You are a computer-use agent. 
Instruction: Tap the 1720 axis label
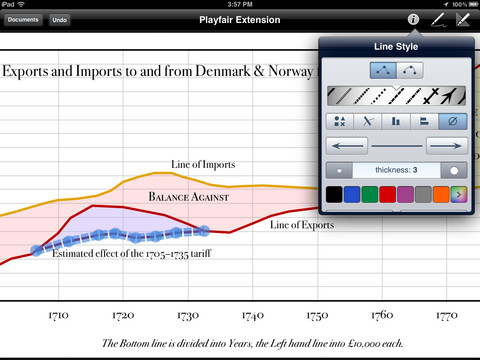coord(123,315)
